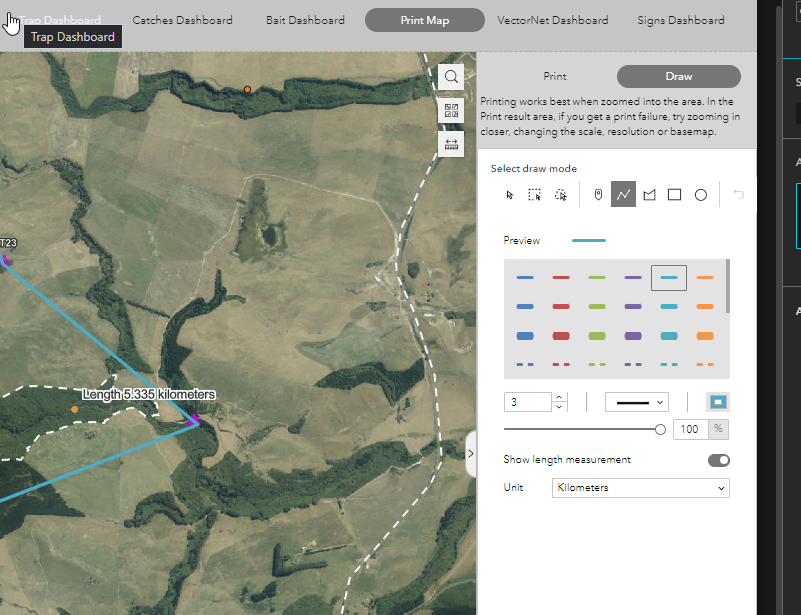
Task: Select the rectangle draw tool
Action: click(x=675, y=195)
